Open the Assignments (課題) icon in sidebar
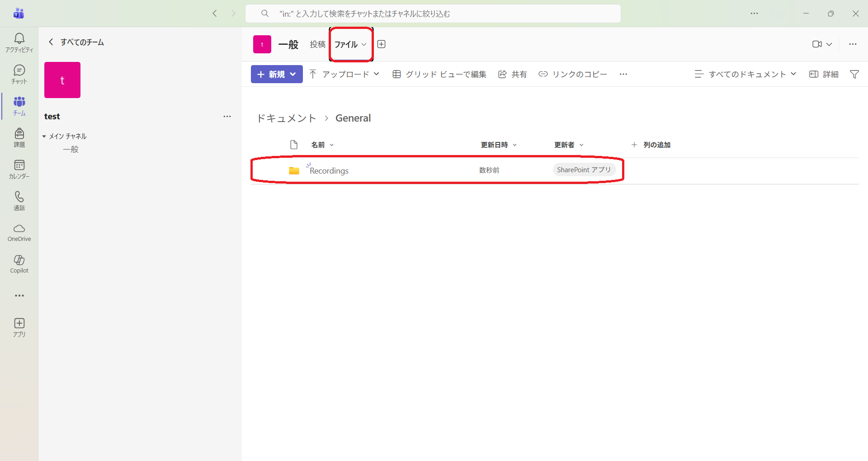This screenshot has width=868, height=461. click(19, 137)
